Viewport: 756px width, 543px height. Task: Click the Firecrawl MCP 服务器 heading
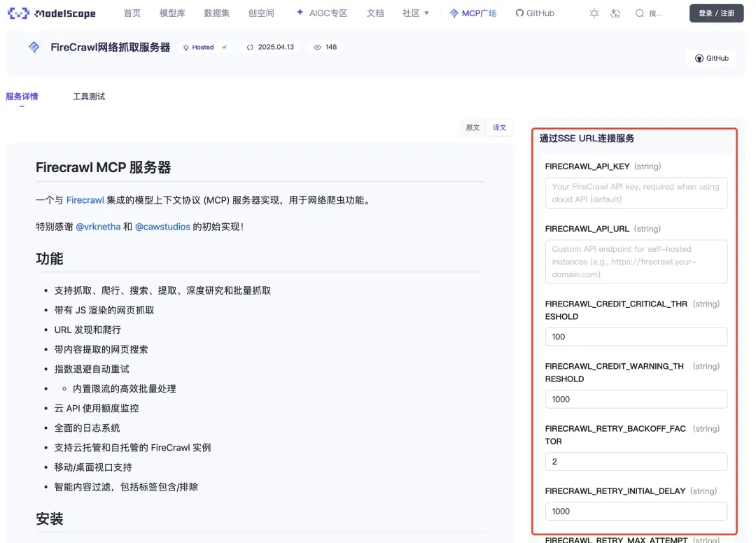[x=103, y=167]
